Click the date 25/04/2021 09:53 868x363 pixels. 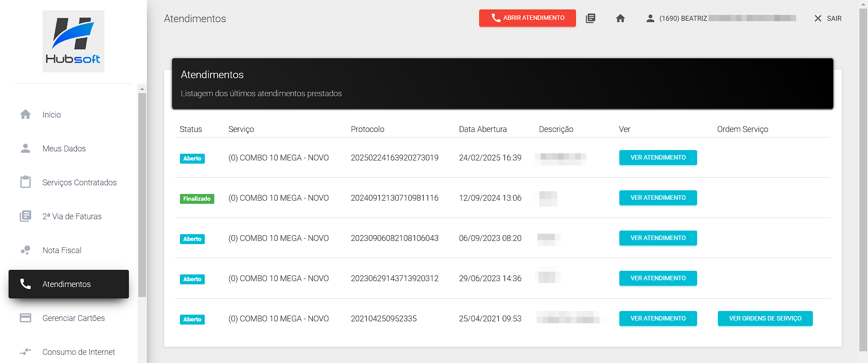click(490, 319)
